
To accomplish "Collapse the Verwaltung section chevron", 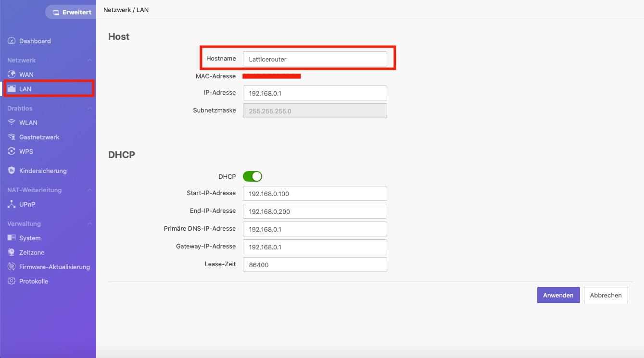I will coord(89,223).
